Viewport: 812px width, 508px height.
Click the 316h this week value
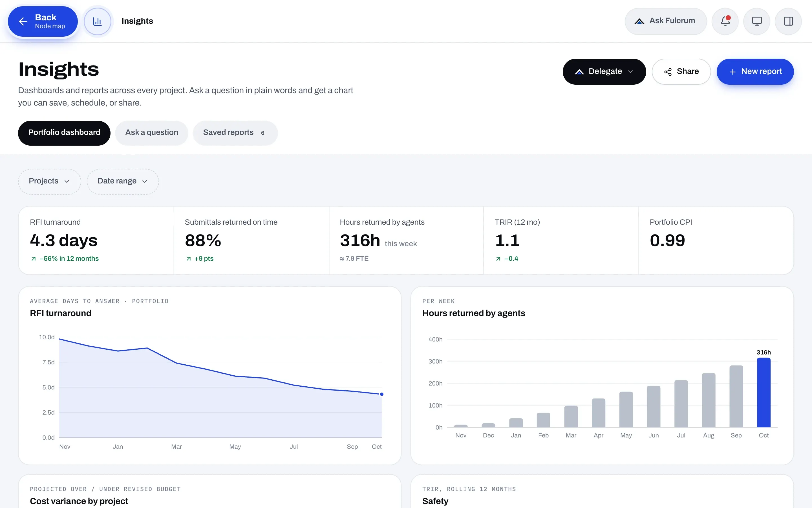(x=378, y=240)
